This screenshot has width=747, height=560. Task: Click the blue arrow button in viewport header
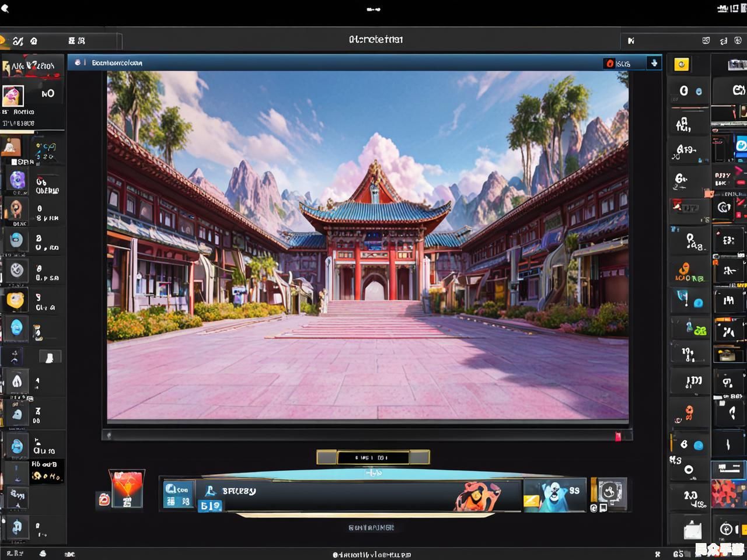coord(654,63)
